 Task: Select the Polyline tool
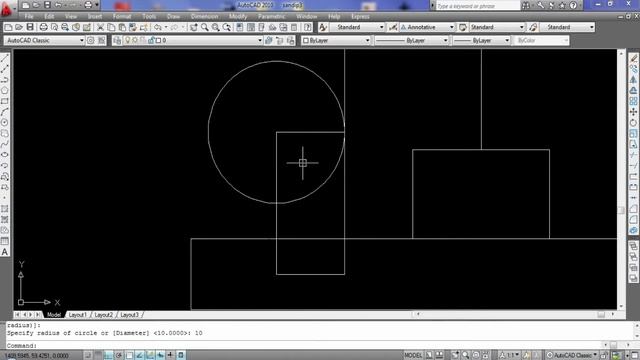tap(4, 80)
